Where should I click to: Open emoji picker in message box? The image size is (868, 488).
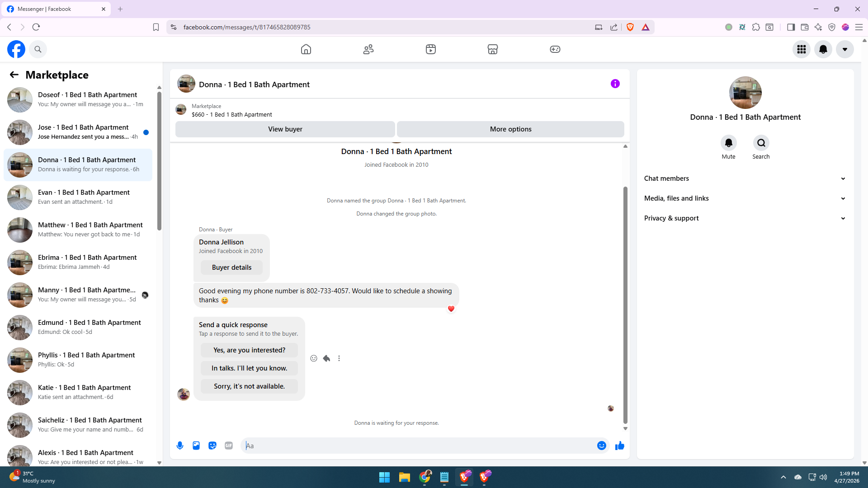click(x=602, y=446)
